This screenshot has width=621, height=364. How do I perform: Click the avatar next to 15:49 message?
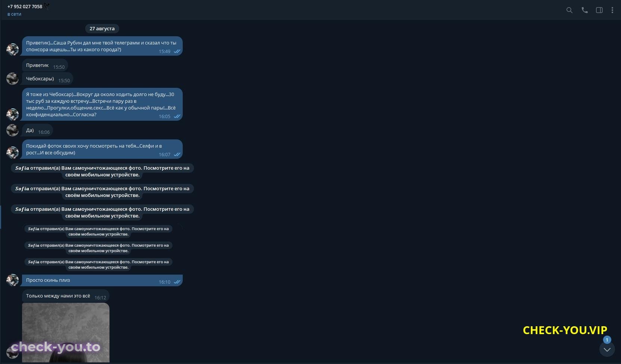click(12, 49)
